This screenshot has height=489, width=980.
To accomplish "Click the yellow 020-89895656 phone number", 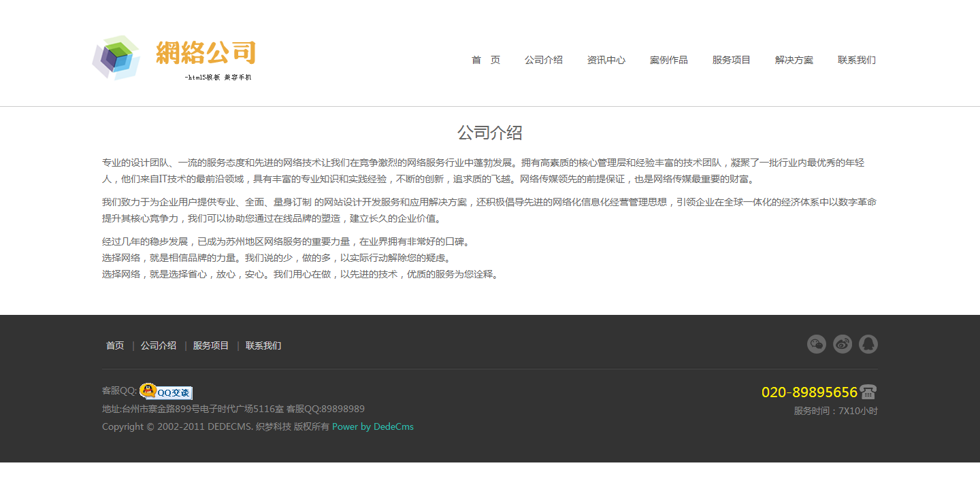I will pyautogui.click(x=809, y=392).
